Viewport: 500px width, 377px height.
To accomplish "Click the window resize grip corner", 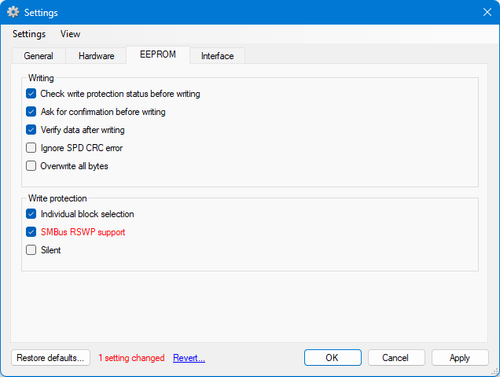I will pyautogui.click(x=495, y=372).
